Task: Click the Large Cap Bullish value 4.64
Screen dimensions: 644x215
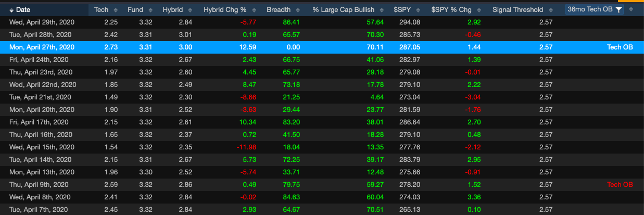Action: (377, 97)
